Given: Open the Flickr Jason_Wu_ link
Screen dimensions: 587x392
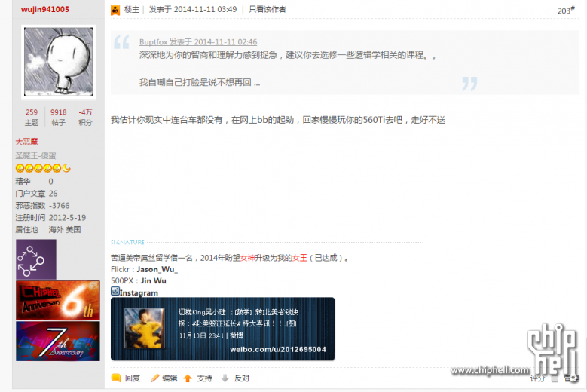Looking at the screenshot, I should [x=157, y=269].
